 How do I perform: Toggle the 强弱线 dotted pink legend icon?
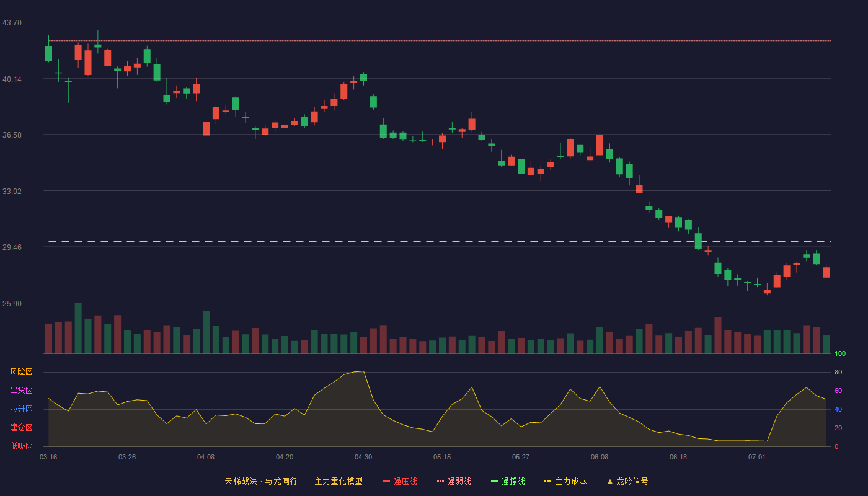point(440,481)
